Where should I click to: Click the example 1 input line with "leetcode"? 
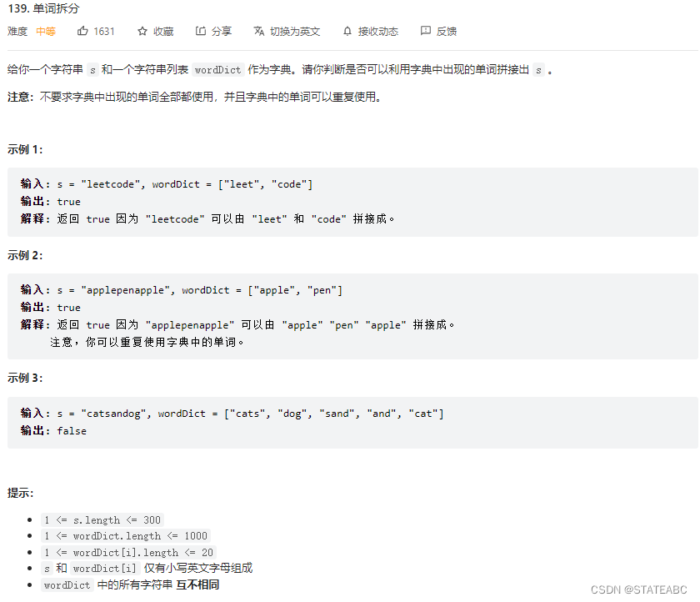point(166,184)
